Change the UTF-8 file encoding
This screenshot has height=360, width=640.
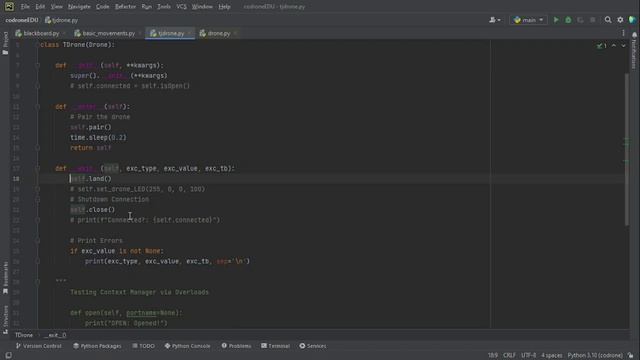[529, 356]
